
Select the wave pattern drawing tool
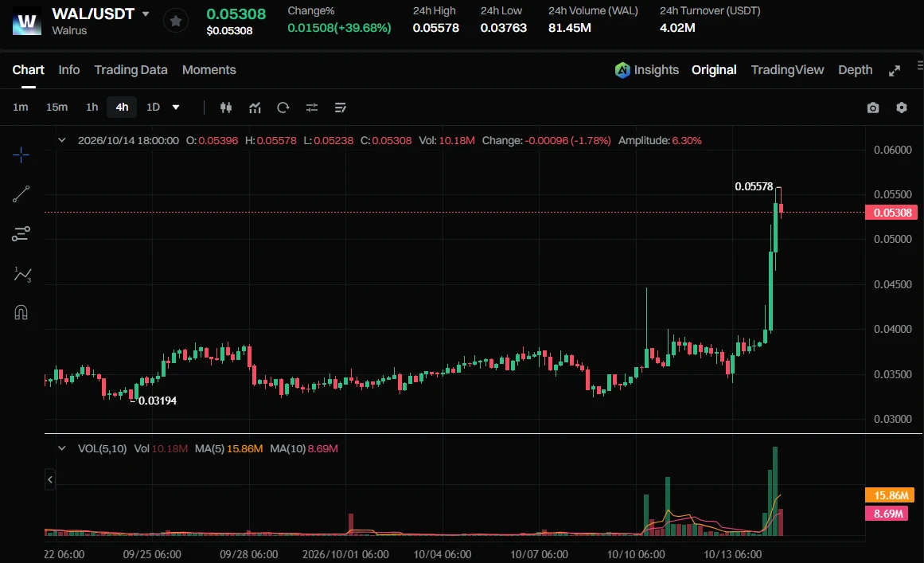[x=21, y=274]
